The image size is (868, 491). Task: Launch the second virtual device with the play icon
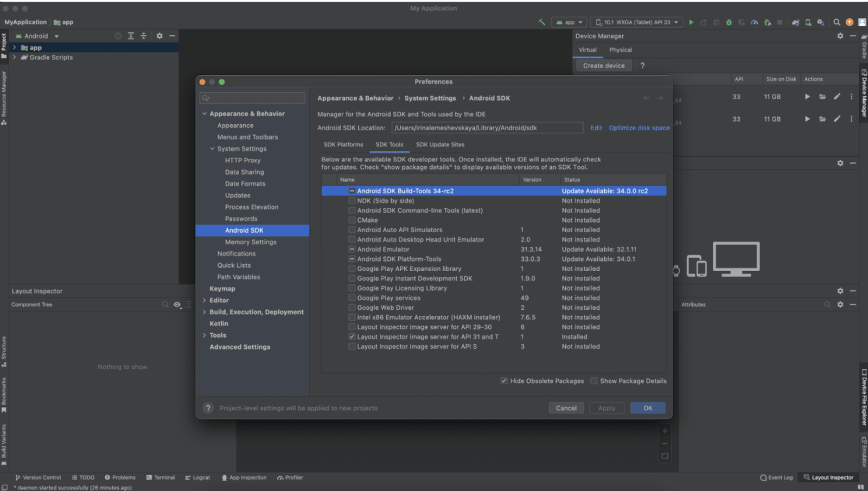(x=807, y=119)
